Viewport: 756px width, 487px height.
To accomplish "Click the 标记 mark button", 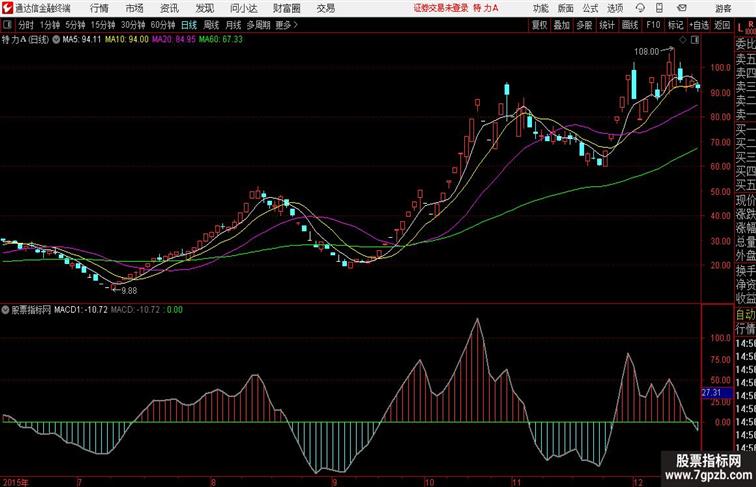I will [x=675, y=25].
